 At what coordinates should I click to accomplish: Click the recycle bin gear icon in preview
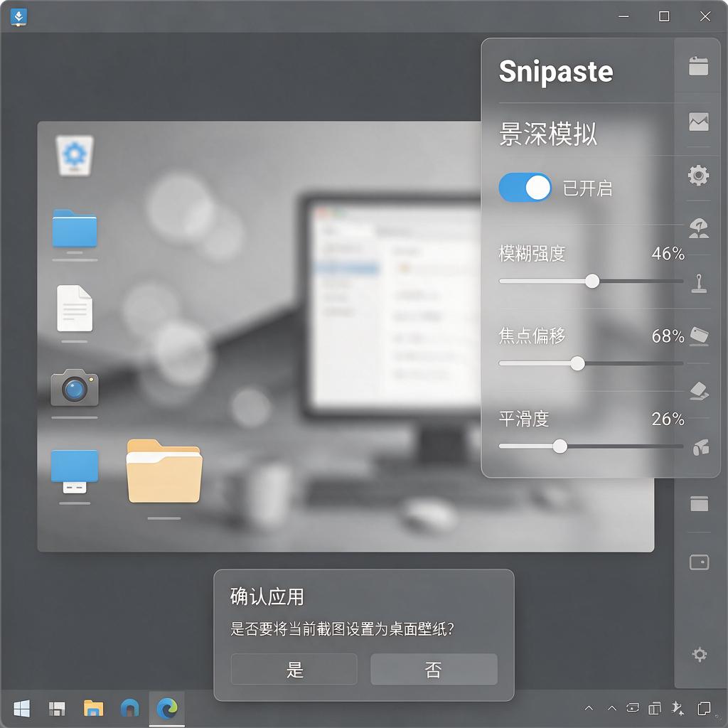(x=74, y=155)
